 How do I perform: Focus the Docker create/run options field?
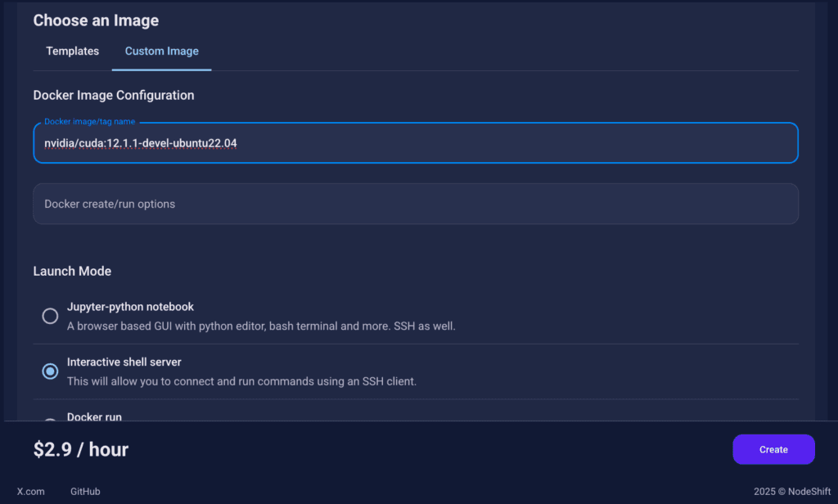pyautogui.click(x=416, y=205)
